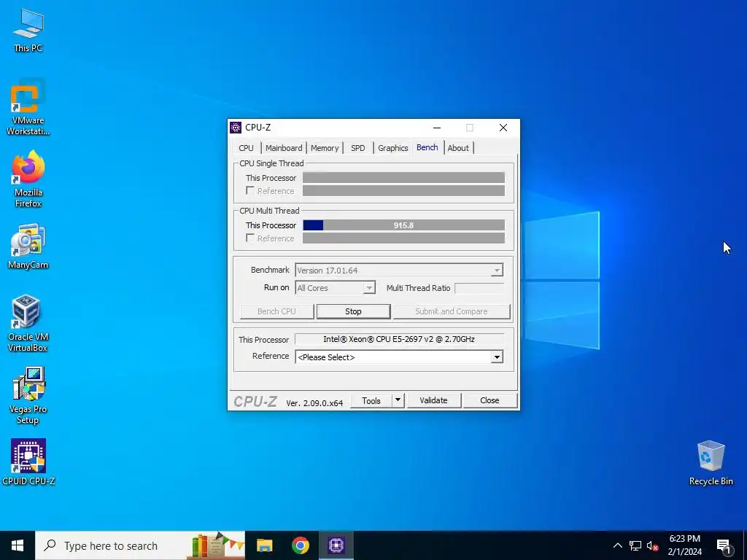
Task: Click the Validate button
Action: pos(433,400)
